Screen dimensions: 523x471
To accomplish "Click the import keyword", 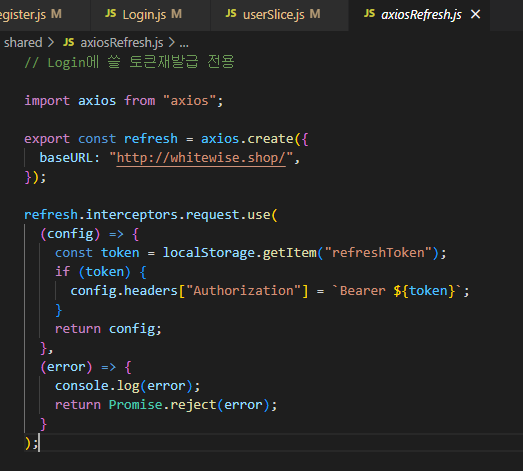I will pyautogui.click(x=47, y=101).
